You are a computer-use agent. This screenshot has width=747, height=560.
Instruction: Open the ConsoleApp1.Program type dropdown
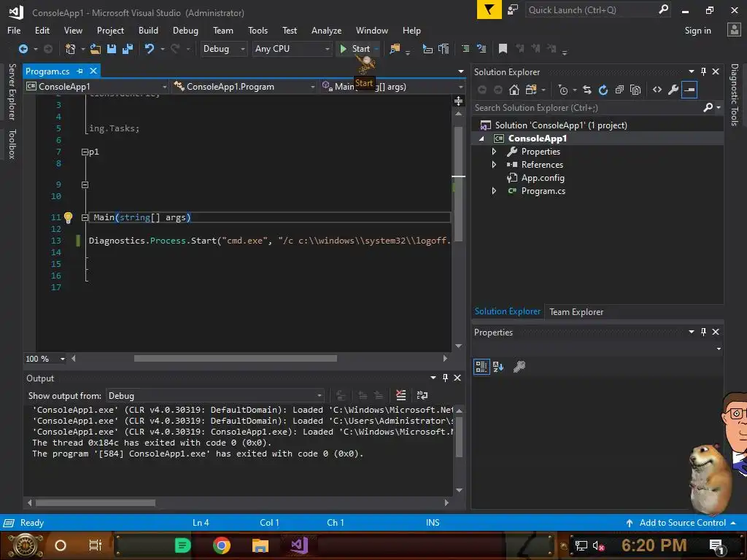[244, 87]
